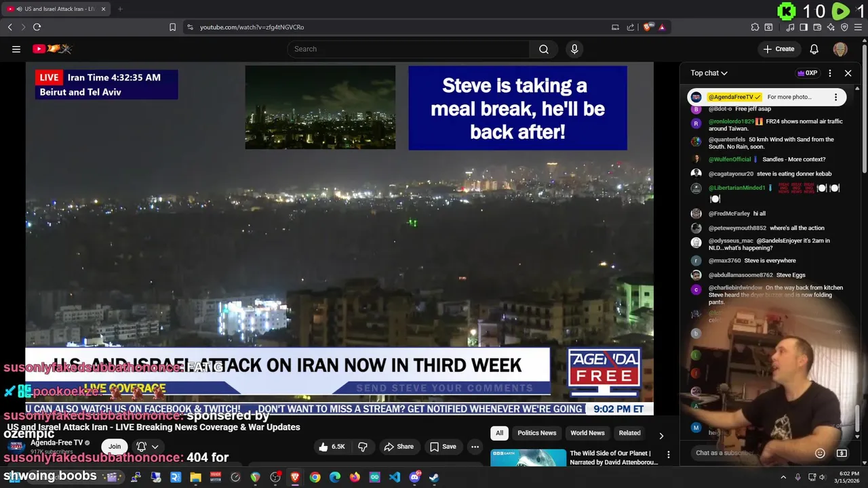The width and height of the screenshot is (868, 488).
Task: Open Visual Studio Code from taskbar
Action: pyautogui.click(x=395, y=477)
